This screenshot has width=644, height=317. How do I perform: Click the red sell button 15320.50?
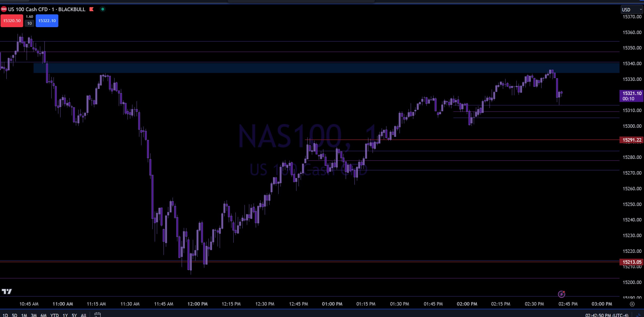(x=12, y=21)
